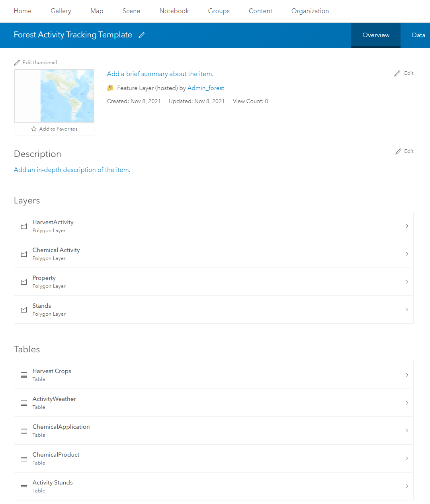Click the 'View Count: 0' text
Image resolution: width=430 pixels, height=504 pixels.
click(x=250, y=102)
